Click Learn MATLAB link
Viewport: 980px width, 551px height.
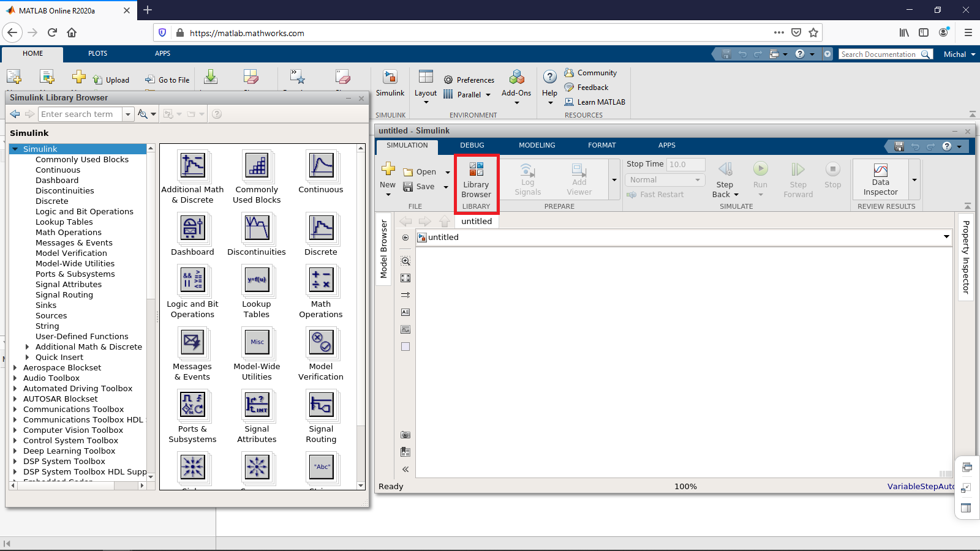595,102
